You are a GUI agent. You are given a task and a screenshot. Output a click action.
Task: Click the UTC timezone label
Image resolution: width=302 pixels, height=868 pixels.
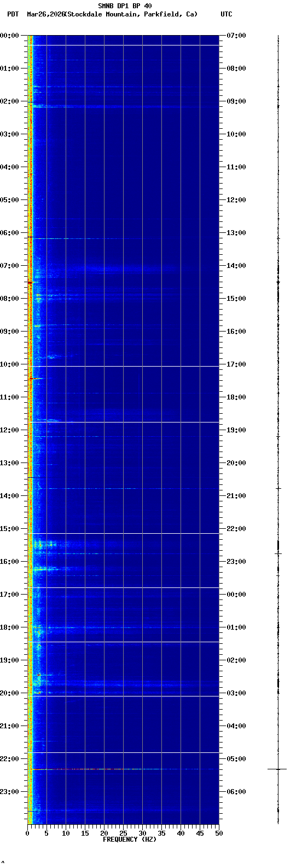(226, 14)
